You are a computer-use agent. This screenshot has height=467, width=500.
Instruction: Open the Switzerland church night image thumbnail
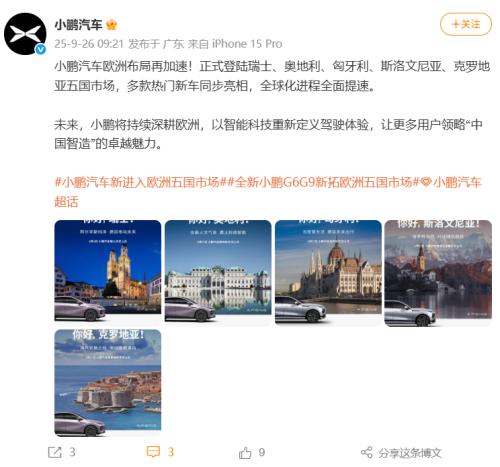click(108, 272)
